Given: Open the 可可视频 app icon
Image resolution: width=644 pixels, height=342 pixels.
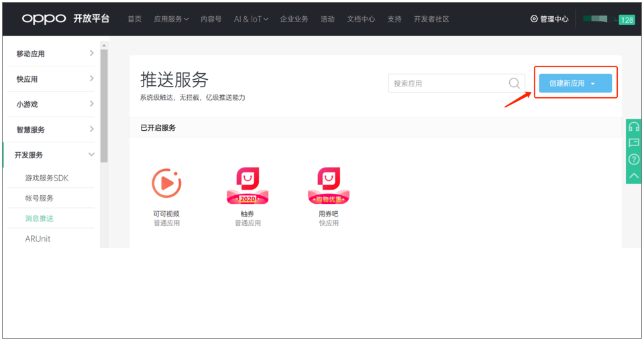Looking at the screenshot, I should click(166, 183).
